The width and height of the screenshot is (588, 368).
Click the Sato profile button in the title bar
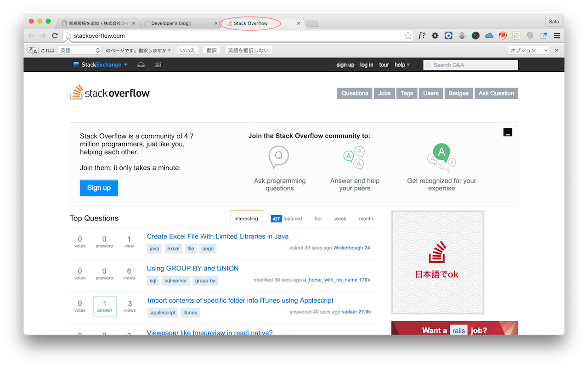pos(554,21)
